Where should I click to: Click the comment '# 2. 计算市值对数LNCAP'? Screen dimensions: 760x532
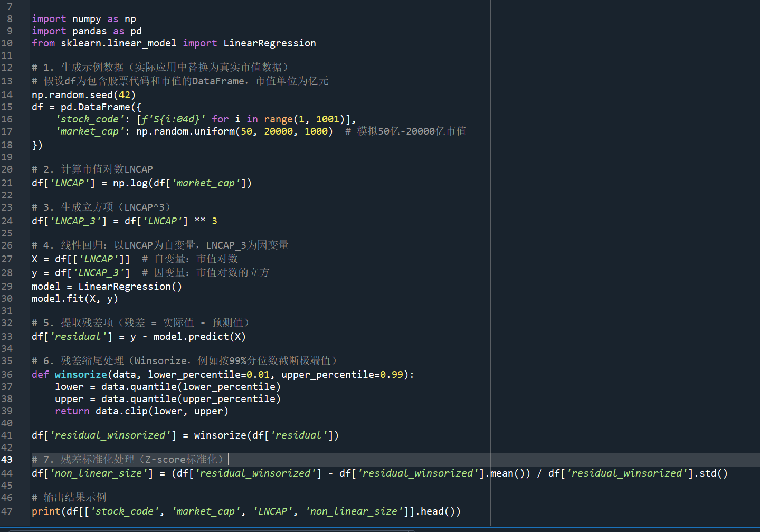[x=92, y=169]
